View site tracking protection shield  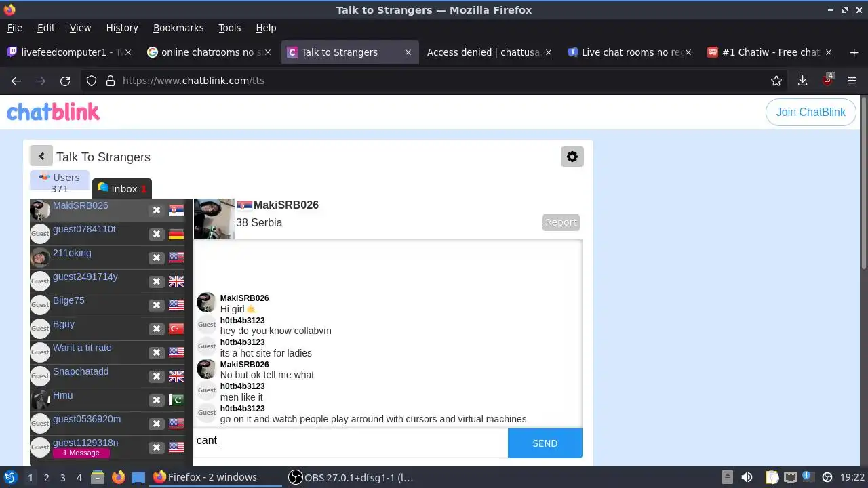pos(92,81)
